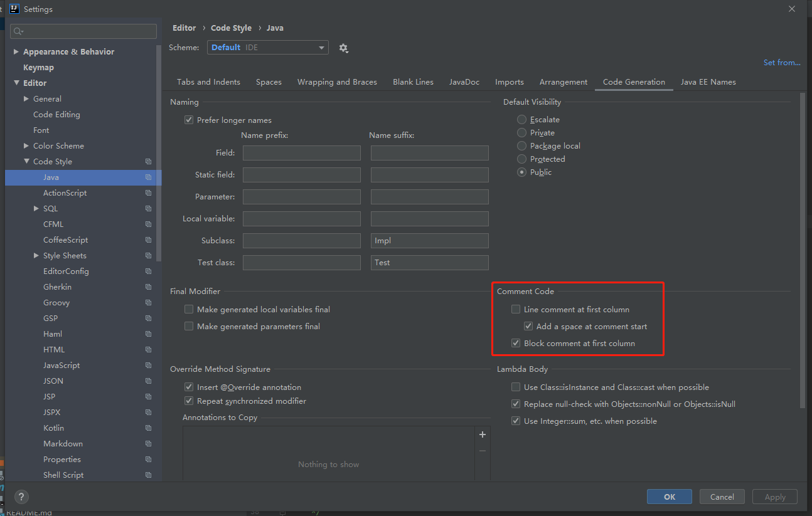Open the Blank Lines tab
This screenshot has width=812, height=516.
click(413, 82)
